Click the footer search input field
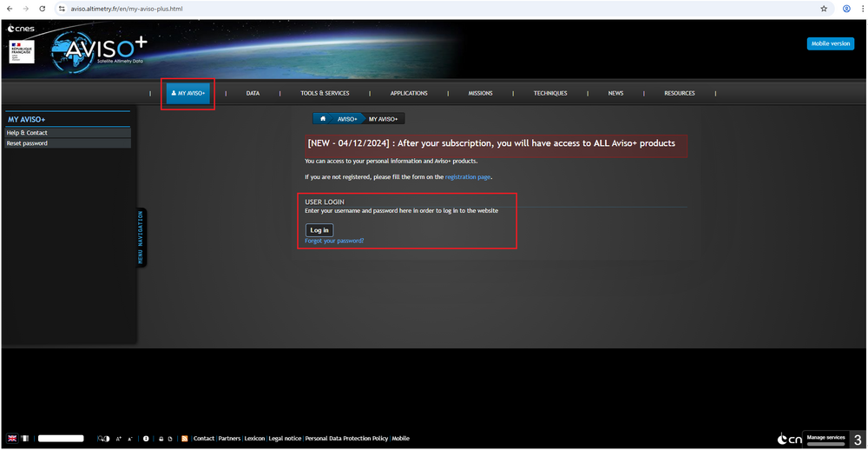Image resolution: width=868 pixels, height=450 pixels. (x=61, y=439)
